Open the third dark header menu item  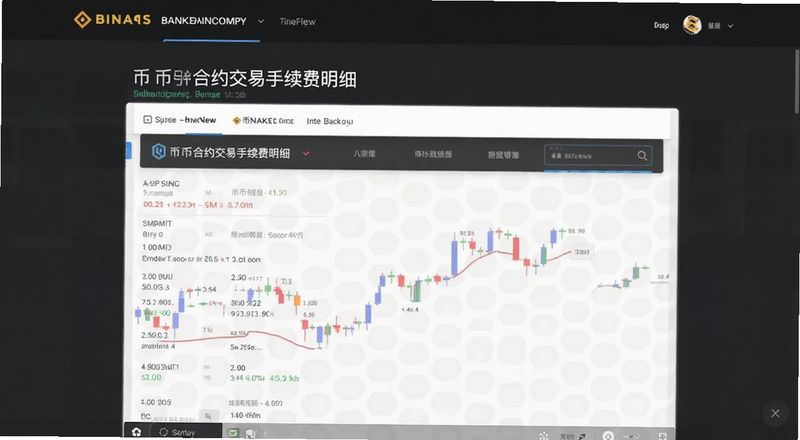tap(504, 155)
